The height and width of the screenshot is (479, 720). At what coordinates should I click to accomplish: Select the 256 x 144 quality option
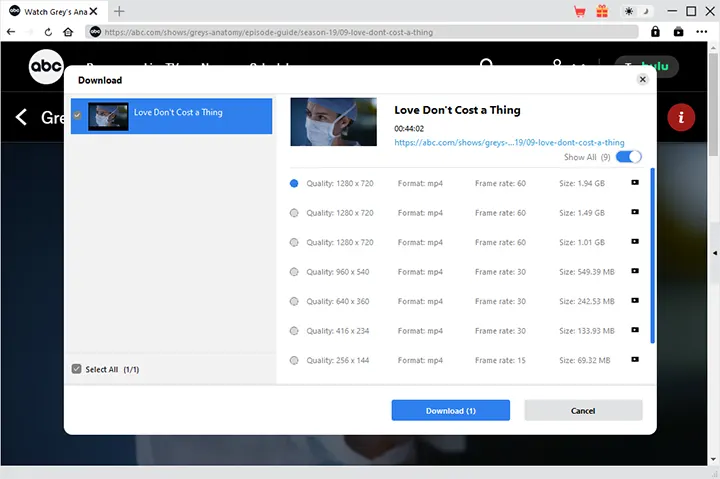pos(294,360)
